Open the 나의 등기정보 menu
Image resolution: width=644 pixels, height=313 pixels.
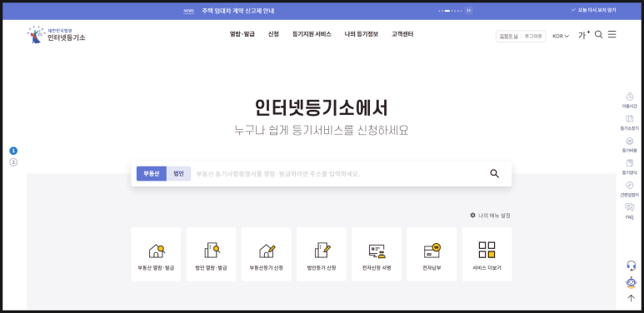(x=362, y=34)
